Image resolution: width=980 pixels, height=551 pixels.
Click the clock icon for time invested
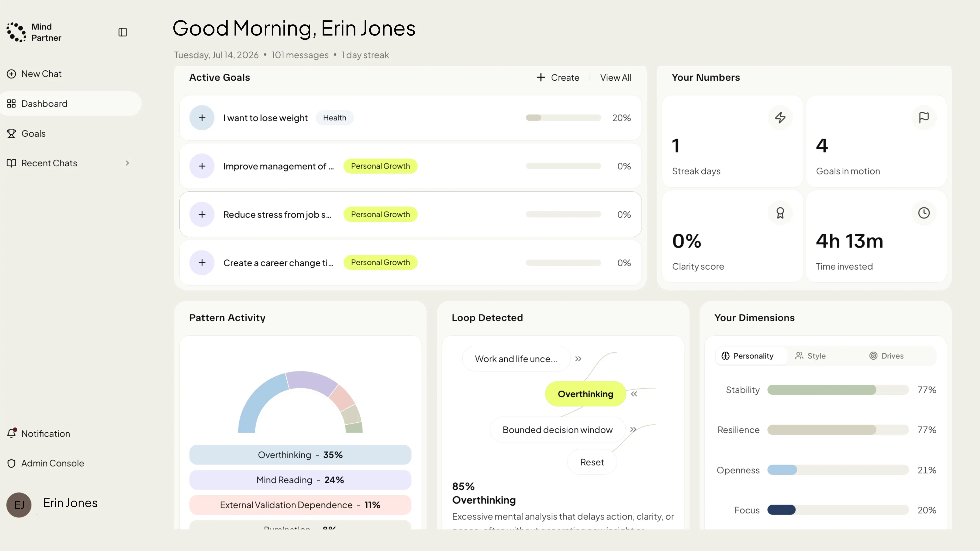[x=924, y=213]
